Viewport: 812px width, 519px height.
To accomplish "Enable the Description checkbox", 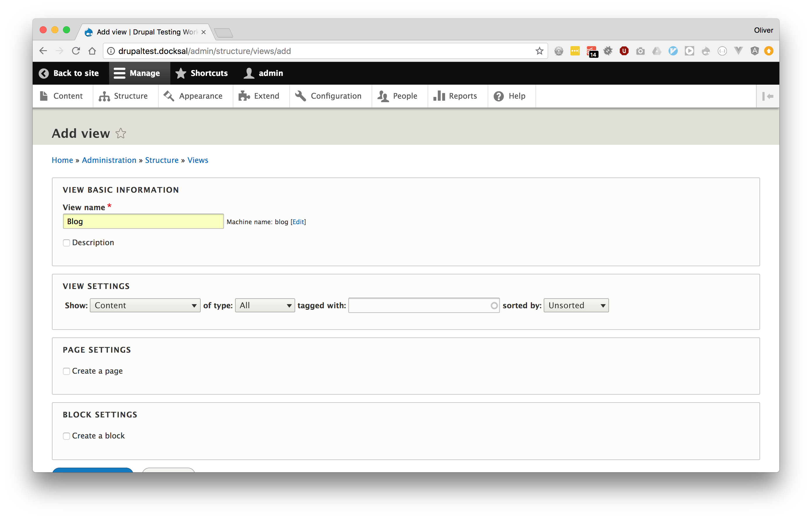I will coord(66,243).
